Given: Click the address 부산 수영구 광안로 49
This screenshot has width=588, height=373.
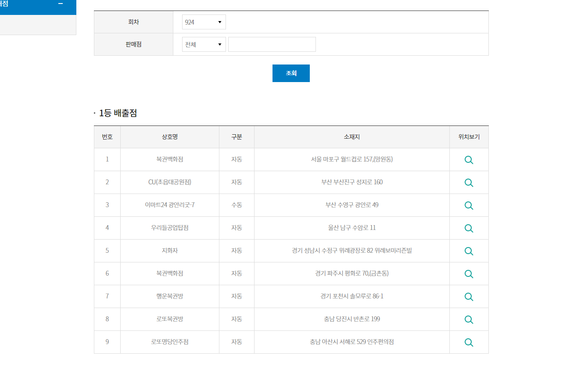Looking at the screenshot, I should point(352,205).
